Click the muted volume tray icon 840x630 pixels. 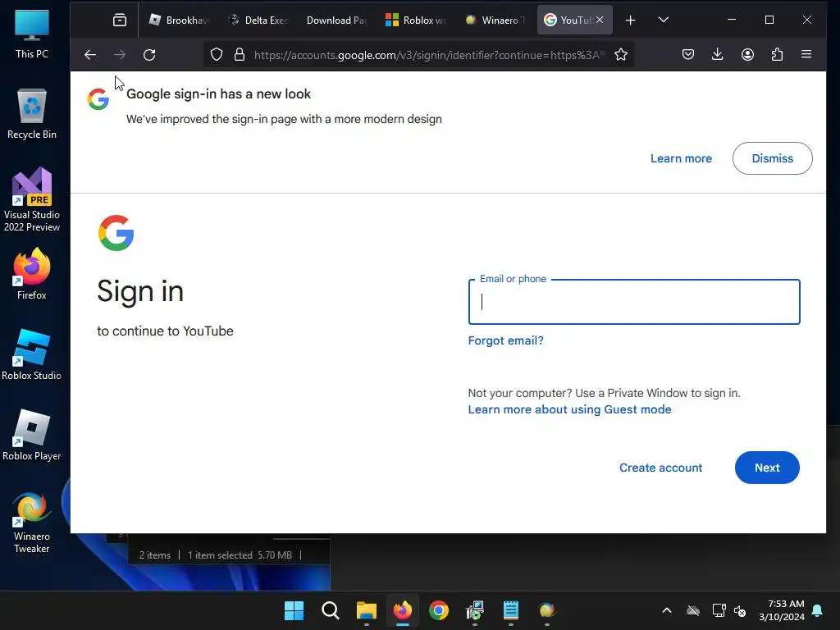pyautogui.click(x=741, y=610)
